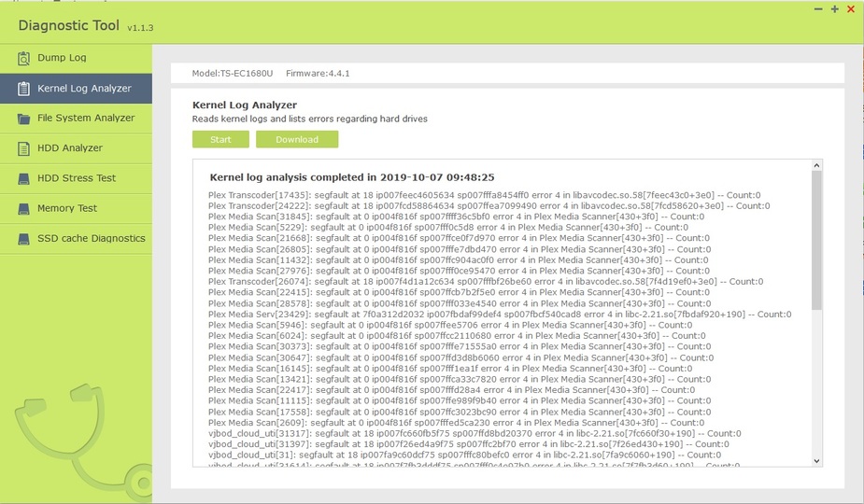Click the Plex Transcoder[17435] log line
The width and height of the screenshot is (864, 504).
point(485,195)
